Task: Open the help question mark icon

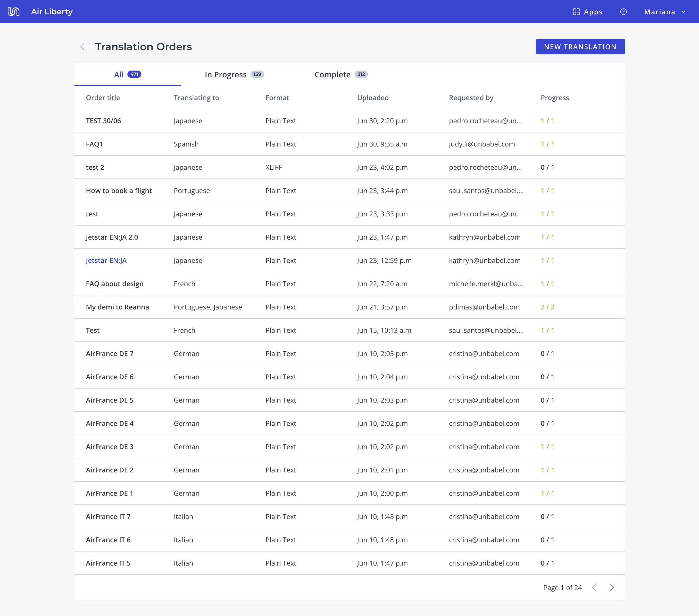Action: pos(624,12)
